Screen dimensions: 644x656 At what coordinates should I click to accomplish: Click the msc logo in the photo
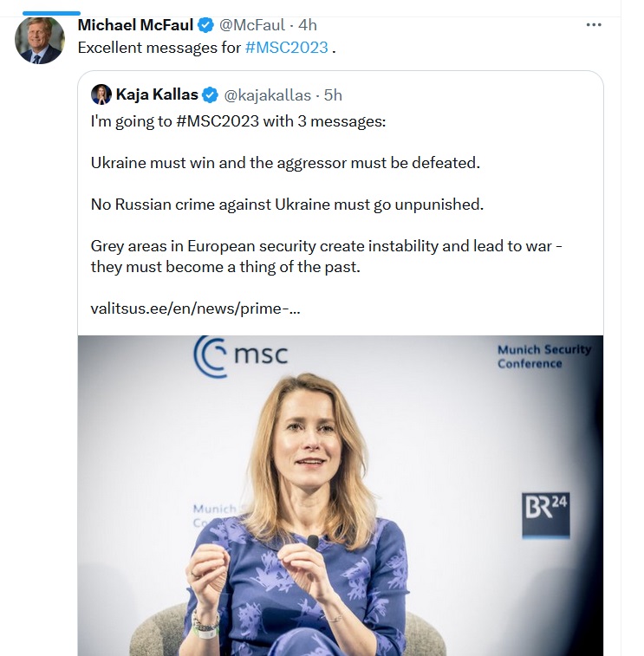click(x=240, y=356)
